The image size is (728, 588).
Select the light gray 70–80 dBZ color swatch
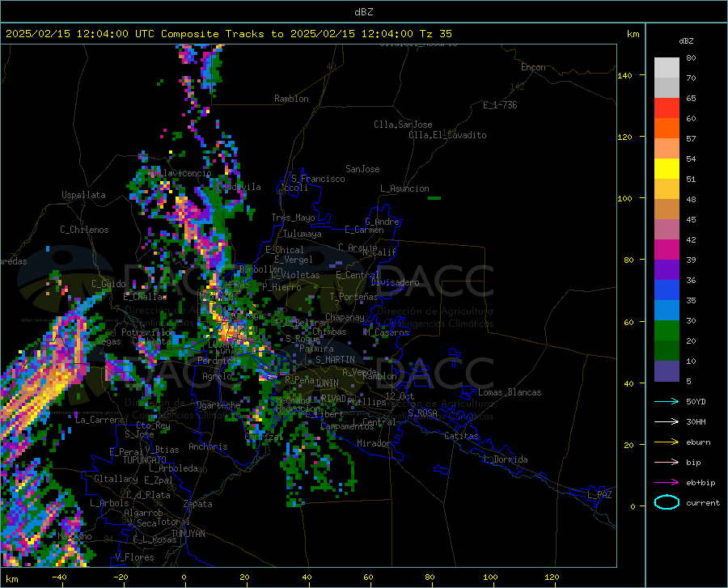(667, 68)
